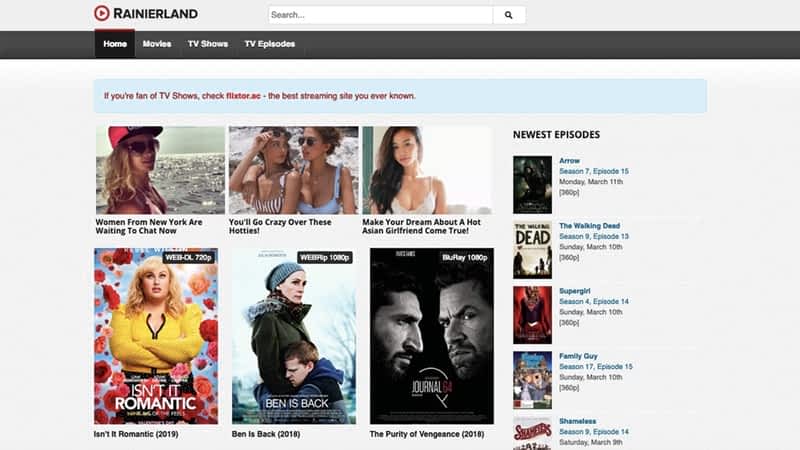Open The Walking Dead poster thumbnail

tap(532, 250)
